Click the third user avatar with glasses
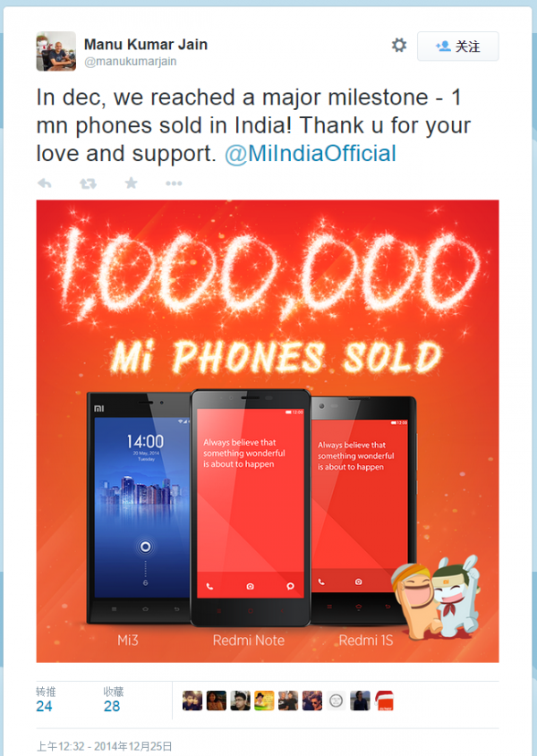 [x=240, y=701]
